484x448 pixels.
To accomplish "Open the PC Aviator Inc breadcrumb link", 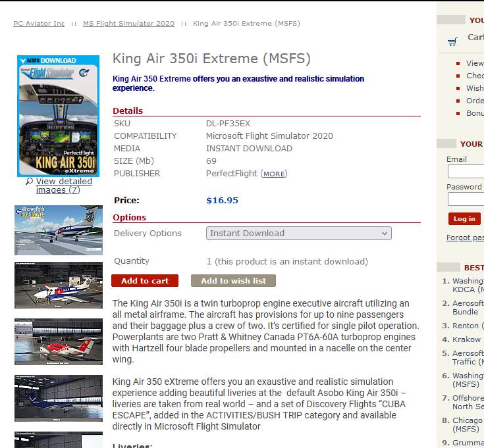I will coord(39,24).
